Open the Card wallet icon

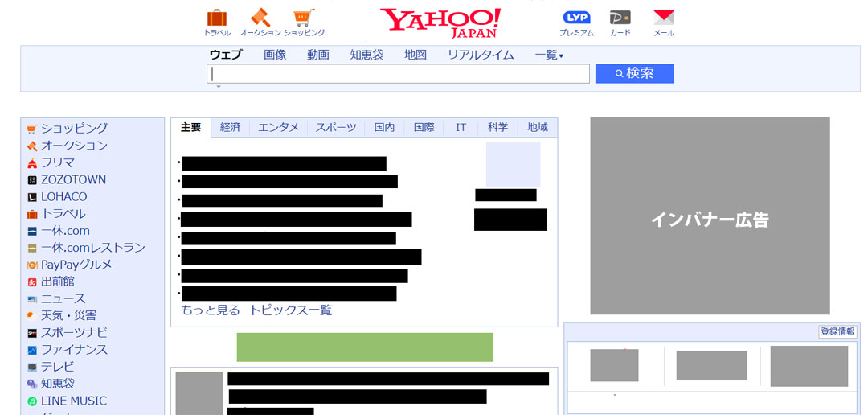point(620,18)
